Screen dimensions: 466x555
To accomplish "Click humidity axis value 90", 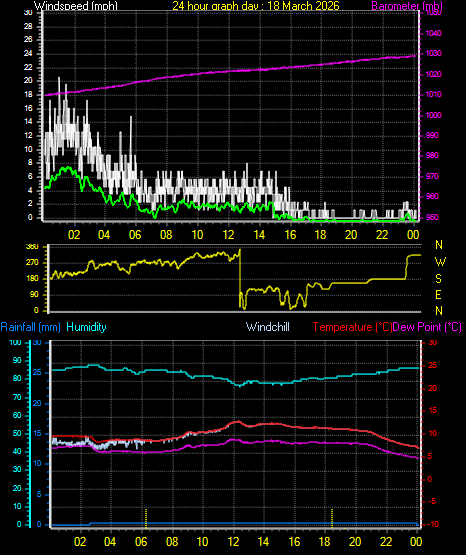I will [17, 361].
